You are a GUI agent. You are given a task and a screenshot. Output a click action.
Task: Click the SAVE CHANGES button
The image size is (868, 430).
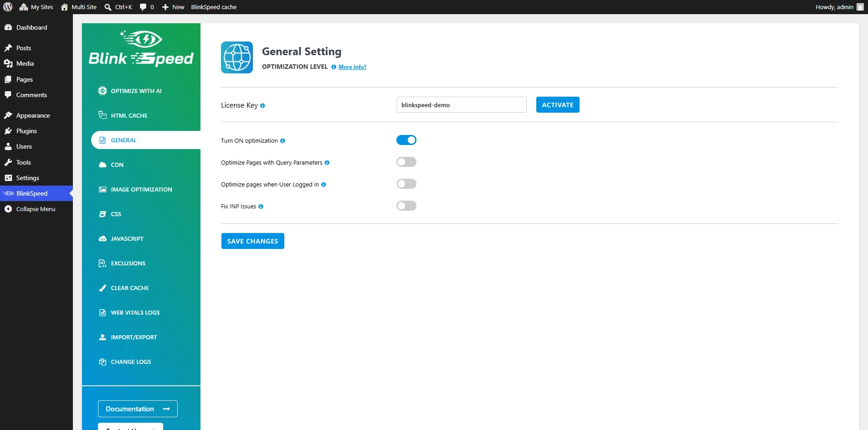click(253, 241)
